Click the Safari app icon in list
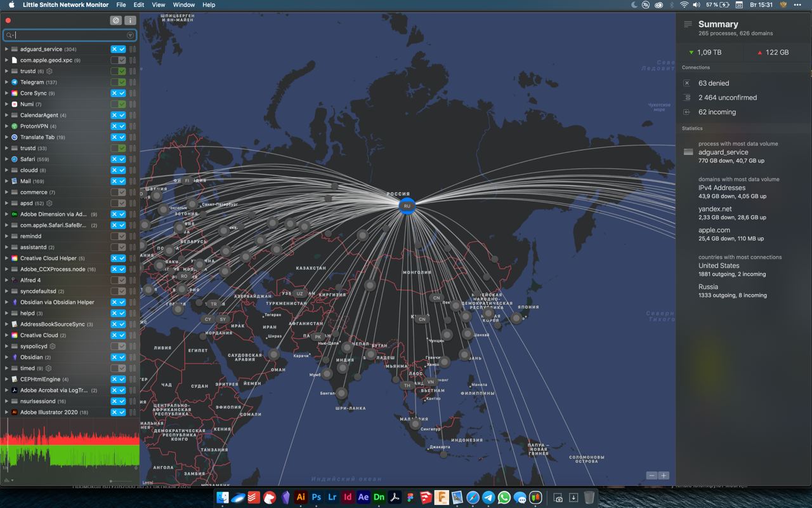The image size is (812, 508). [x=15, y=159]
